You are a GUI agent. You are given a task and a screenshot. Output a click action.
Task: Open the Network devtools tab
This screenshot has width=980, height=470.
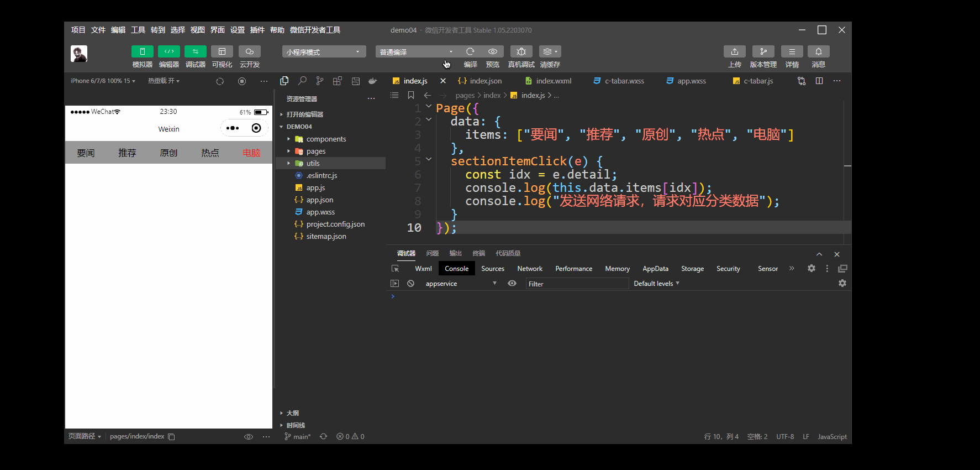(x=529, y=268)
